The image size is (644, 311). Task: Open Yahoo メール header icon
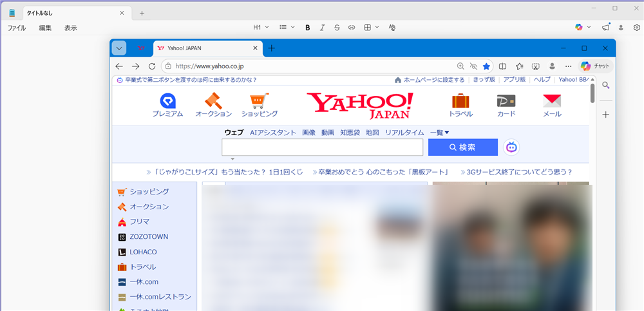(x=552, y=105)
